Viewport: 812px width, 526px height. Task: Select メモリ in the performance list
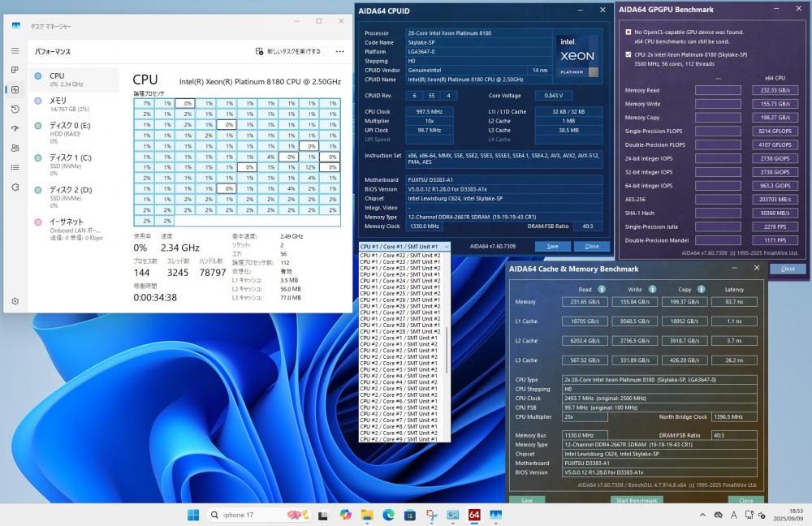click(75, 104)
